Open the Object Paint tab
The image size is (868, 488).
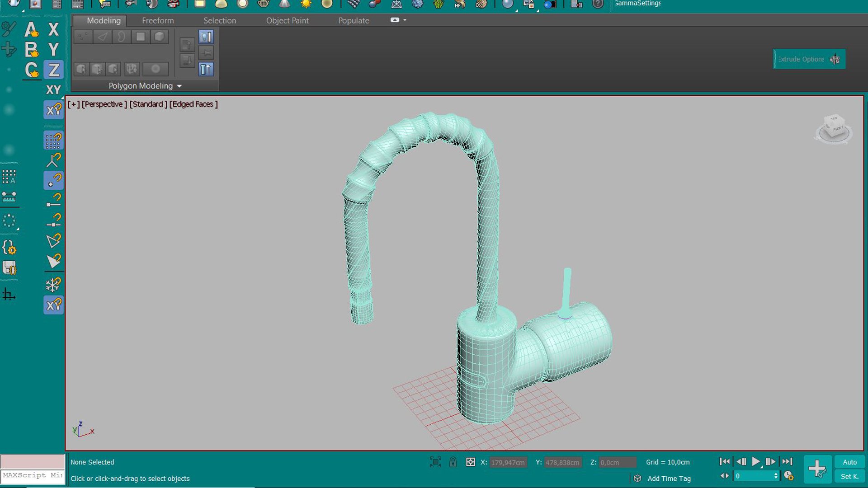coord(288,21)
